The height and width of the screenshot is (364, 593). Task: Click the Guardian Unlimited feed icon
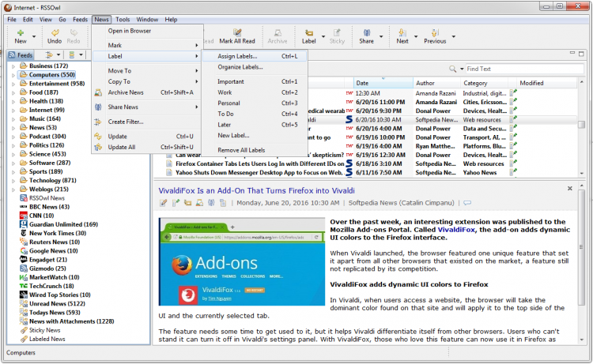pos(24,224)
